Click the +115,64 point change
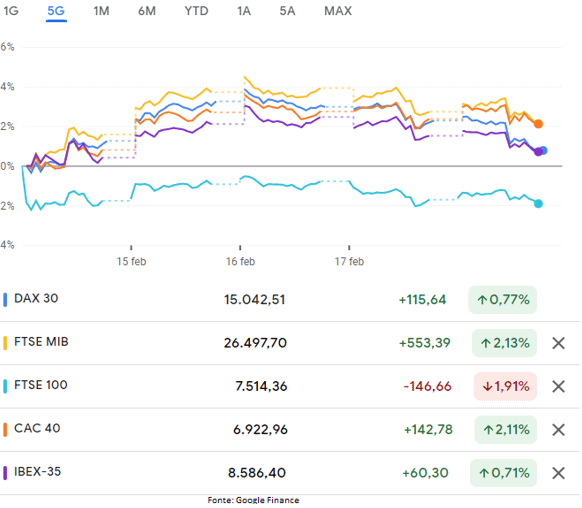 (x=422, y=300)
